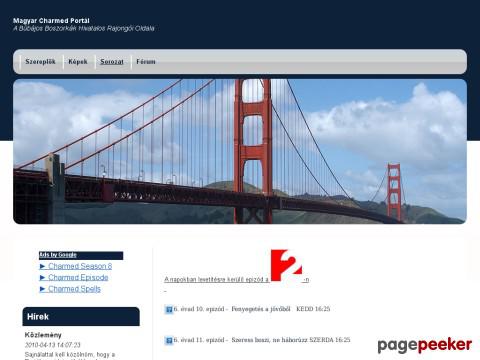
Task: Open the 'A napokban levetítésre kerülő epizód' link
Action: pos(217,280)
